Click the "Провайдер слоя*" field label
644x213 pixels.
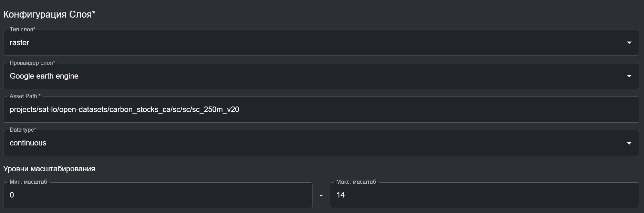[x=32, y=63]
